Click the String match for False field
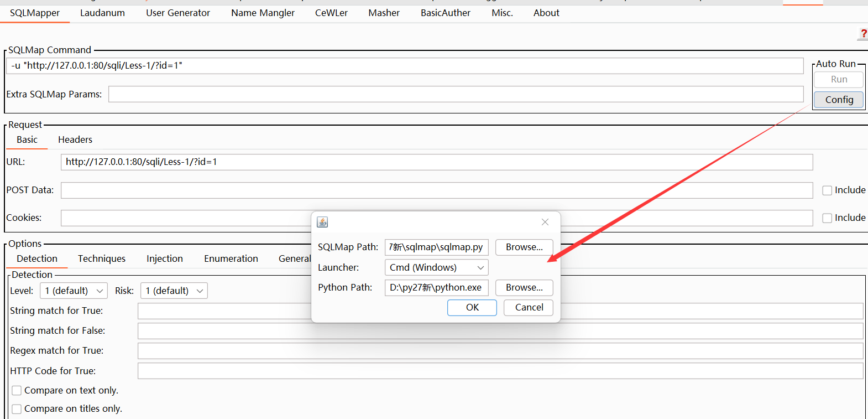Image resolution: width=868 pixels, height=419 pixels. (x=500, y=331)
